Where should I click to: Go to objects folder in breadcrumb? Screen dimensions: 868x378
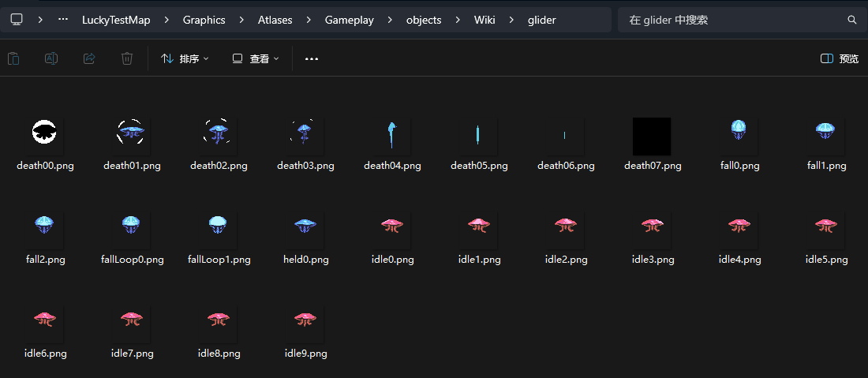pos(424,20)
